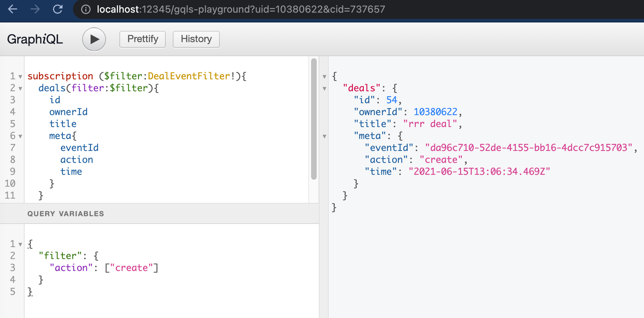Collapse the "deals" object in the result pane
This screenshot has height=318, width=644.
(x=324, y=88)
